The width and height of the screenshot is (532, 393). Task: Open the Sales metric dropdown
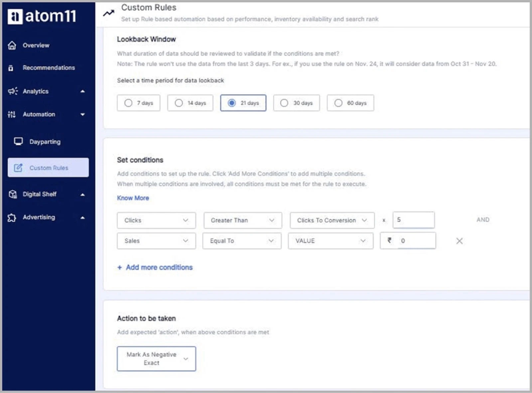(x=156, y=241)
